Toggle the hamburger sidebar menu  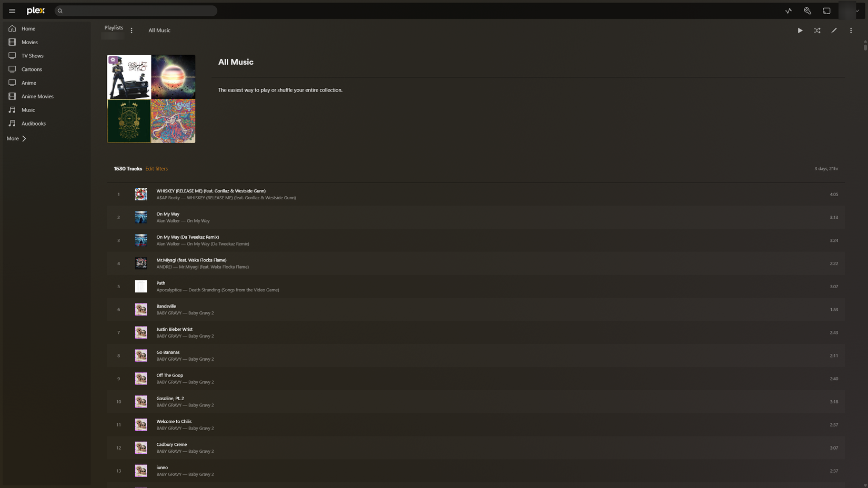12,11
